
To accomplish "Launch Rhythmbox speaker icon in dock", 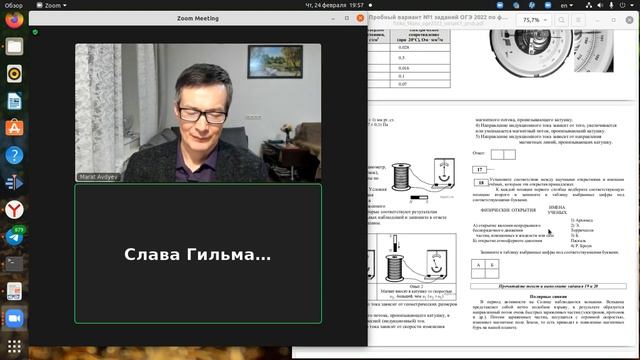I will click(14, 74).
